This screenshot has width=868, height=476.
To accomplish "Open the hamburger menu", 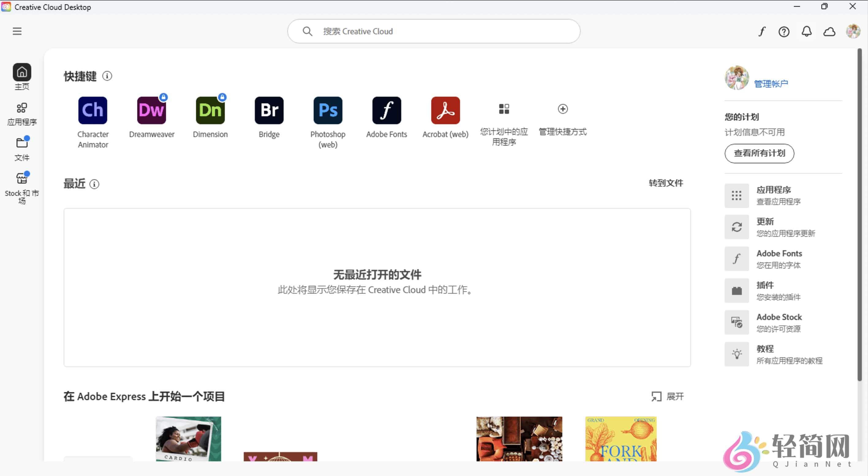I will 17,31.
